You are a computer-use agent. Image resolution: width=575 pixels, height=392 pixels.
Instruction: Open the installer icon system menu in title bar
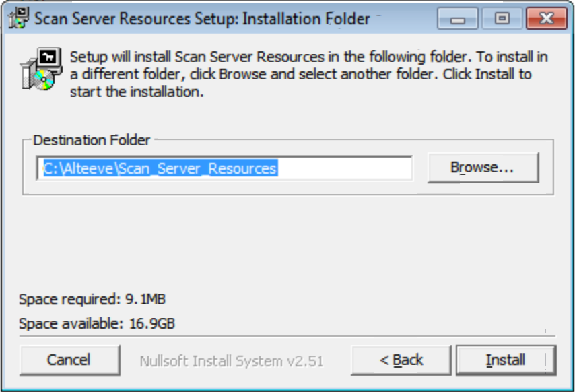tap(18, 18)
